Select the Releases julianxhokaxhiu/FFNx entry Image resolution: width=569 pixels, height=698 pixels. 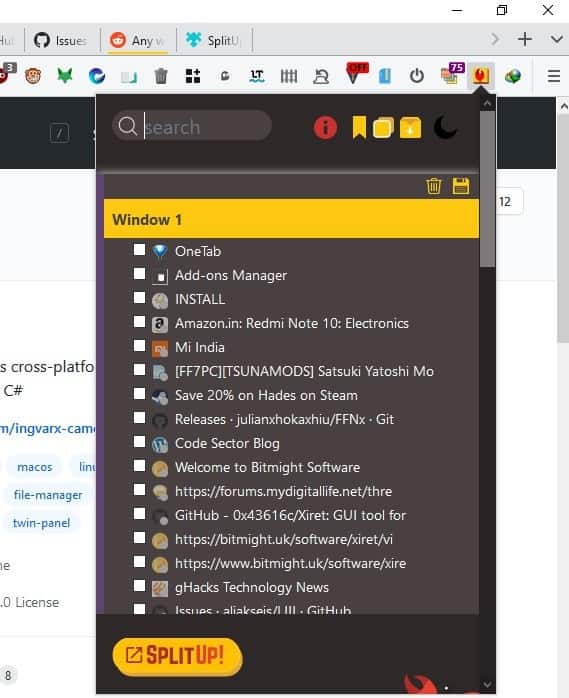284,419
